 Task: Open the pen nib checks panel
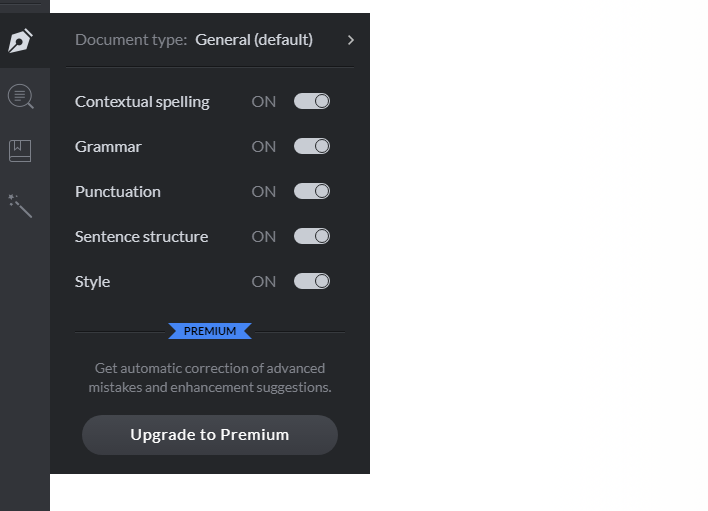pyautogui.click(x=21, y=41)
